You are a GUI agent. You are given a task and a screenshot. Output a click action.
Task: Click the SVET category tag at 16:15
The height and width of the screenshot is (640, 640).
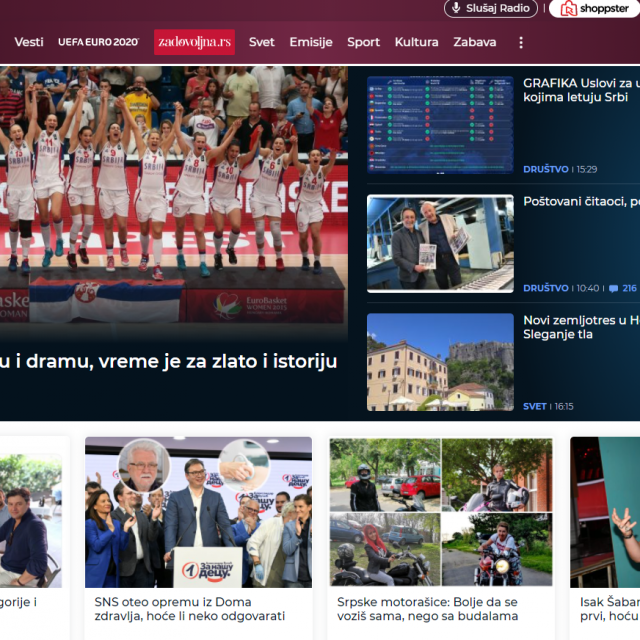(x=534, y=407)
